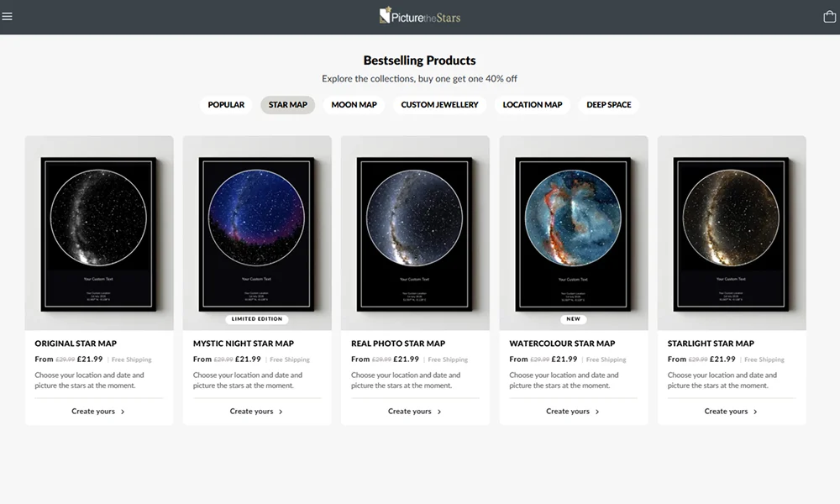Open the Original Star Map poster image
The image size is (840, 504).
coord(99,233)
